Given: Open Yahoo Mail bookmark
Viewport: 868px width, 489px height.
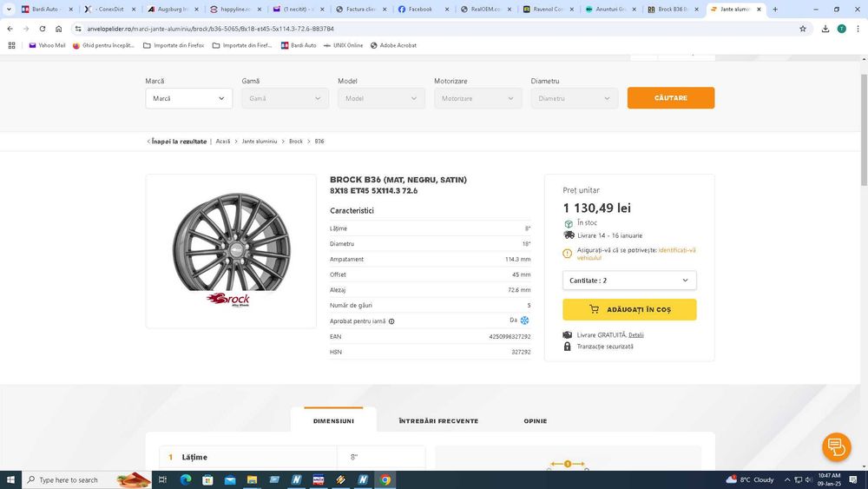Looking at the screenshot, I should pyautogui.click(x=47, y=45).
